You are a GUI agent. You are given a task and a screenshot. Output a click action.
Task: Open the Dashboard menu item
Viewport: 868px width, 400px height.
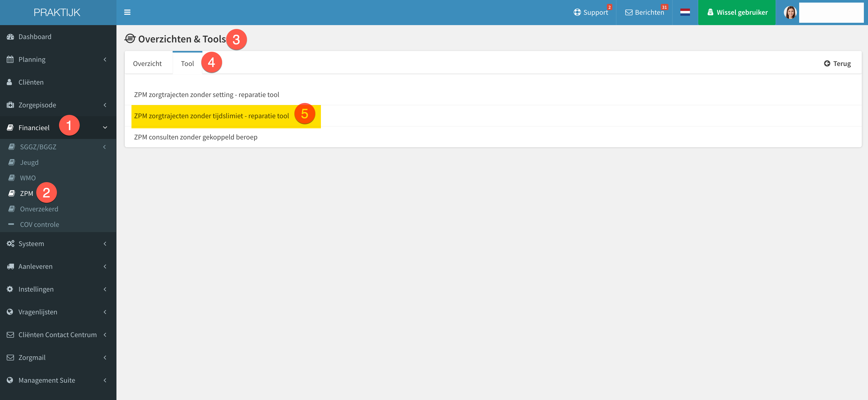click(58, 37)
